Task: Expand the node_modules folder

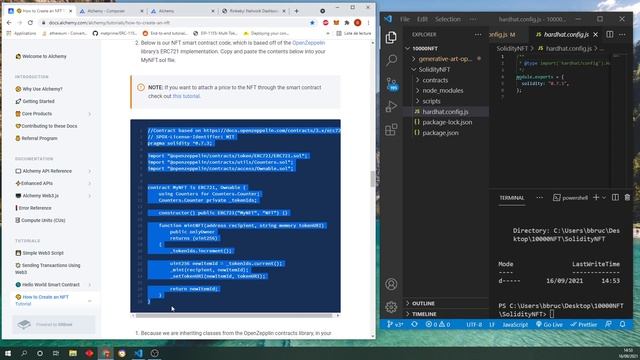Action: [442, 91]
